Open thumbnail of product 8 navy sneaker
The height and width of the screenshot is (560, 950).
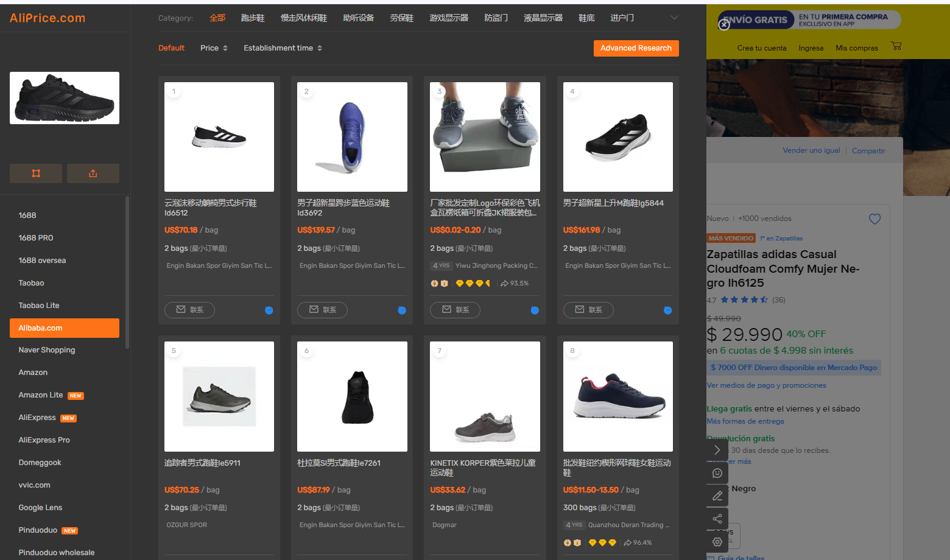click(x=617, y=396)
